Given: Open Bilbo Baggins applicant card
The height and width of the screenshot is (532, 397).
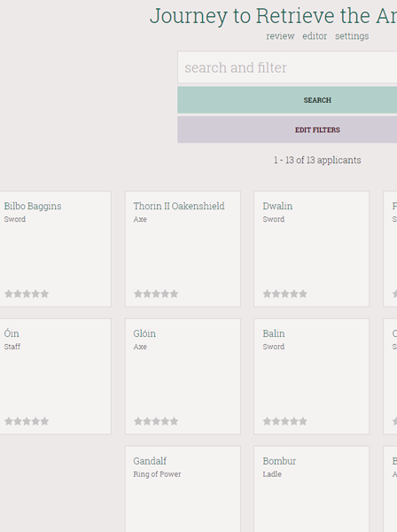Looking at the screenshot, I should coord(54,248).
